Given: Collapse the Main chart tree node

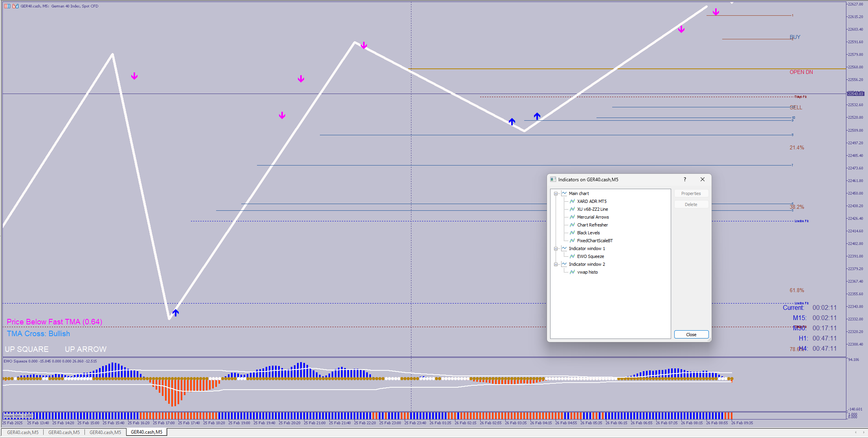Looking at the screenshot, I should (x=556, y=193).
